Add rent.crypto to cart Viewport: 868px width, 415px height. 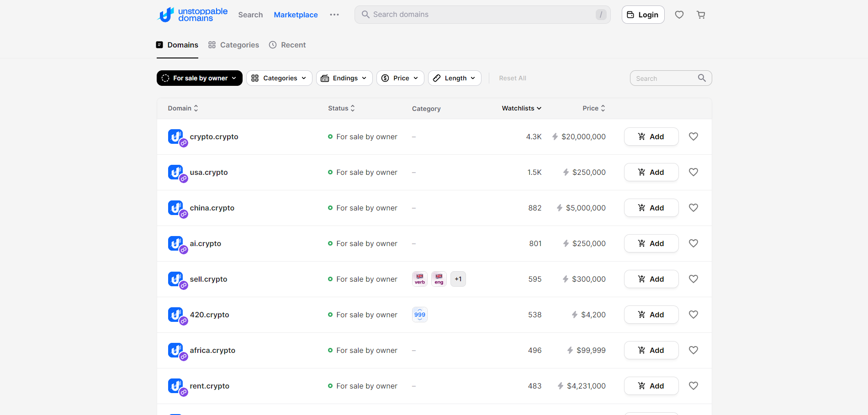(651, 386)
